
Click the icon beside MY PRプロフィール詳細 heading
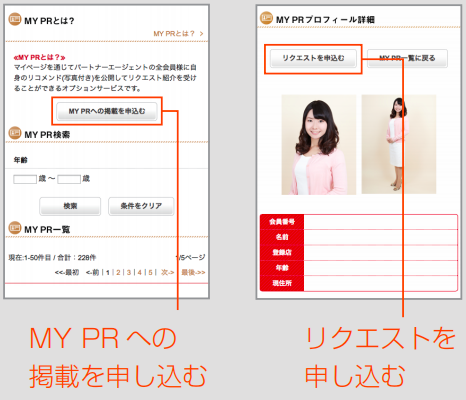click(266, 18)
